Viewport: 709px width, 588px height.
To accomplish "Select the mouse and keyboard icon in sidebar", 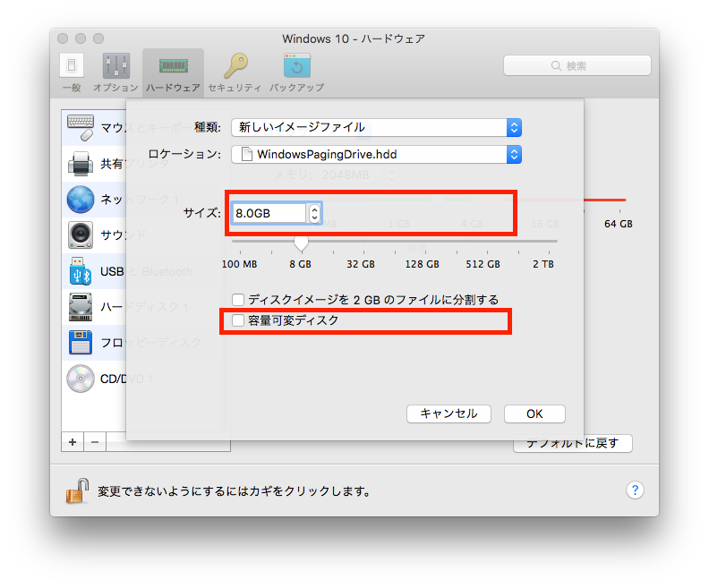I will click(x=81, y=127).
